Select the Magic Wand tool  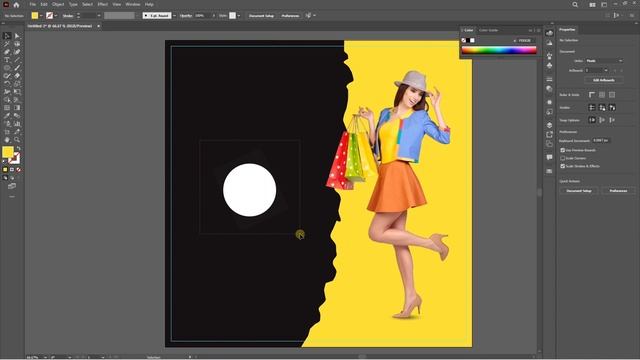tap(7, 44)
